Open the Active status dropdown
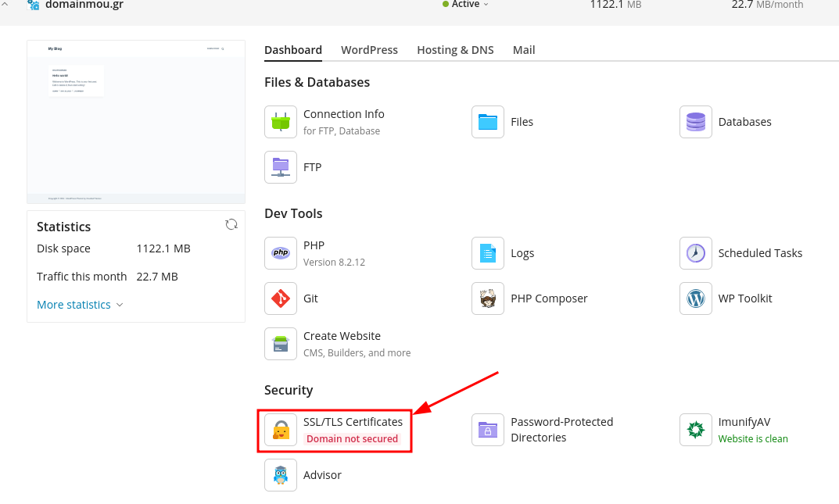Image resolution: width=839 pixels, height=504 pixels. pyautogui.click(x=465, y=4)
